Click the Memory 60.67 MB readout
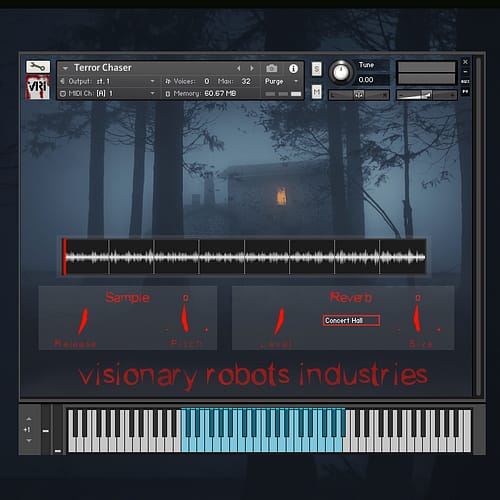Viewport: 500px width, 500px height. pyautogui.click(x=201, y=94)
